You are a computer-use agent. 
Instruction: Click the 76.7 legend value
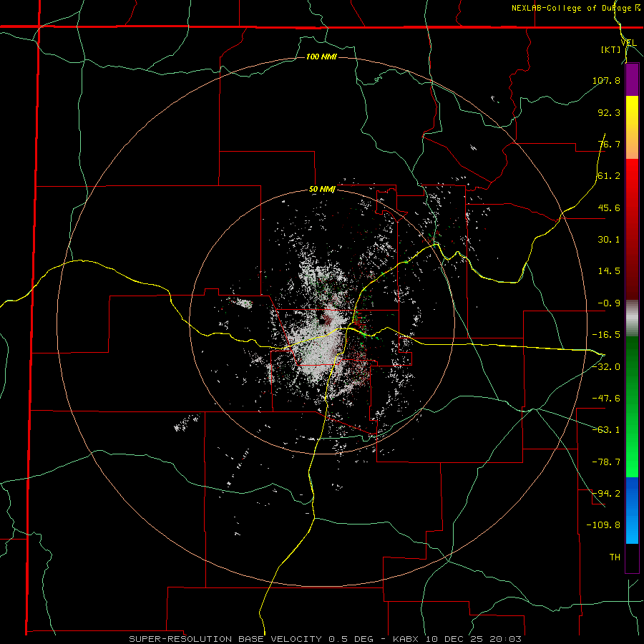coord(609,144)
